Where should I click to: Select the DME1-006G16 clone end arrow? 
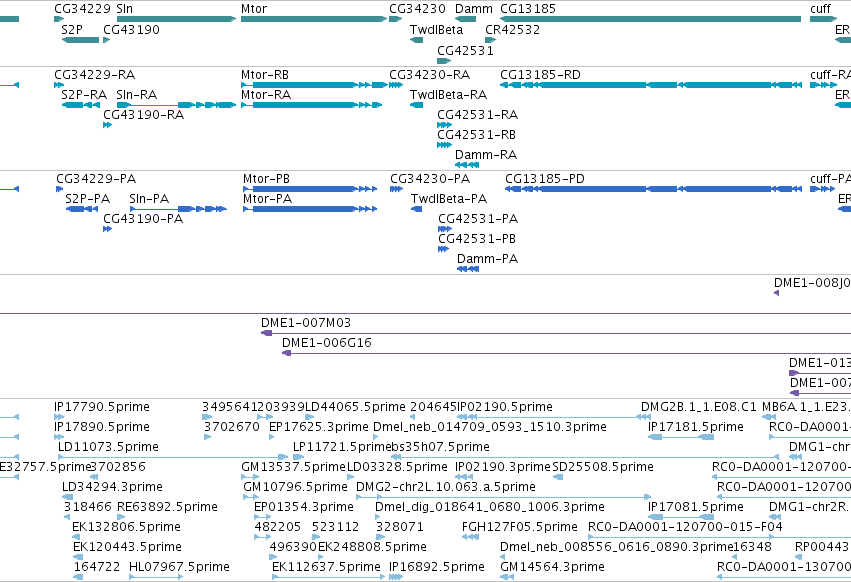(x=287, y=353)
